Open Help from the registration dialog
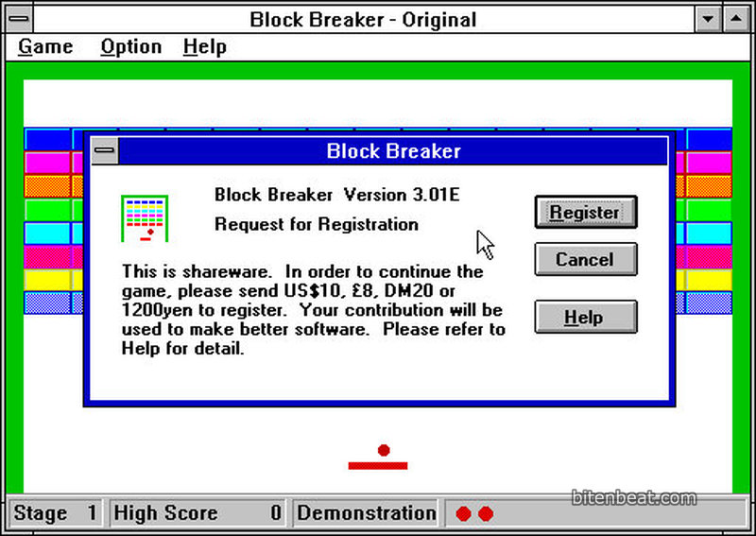Screen dimensions: 756x536 click(x=585, y=317)
